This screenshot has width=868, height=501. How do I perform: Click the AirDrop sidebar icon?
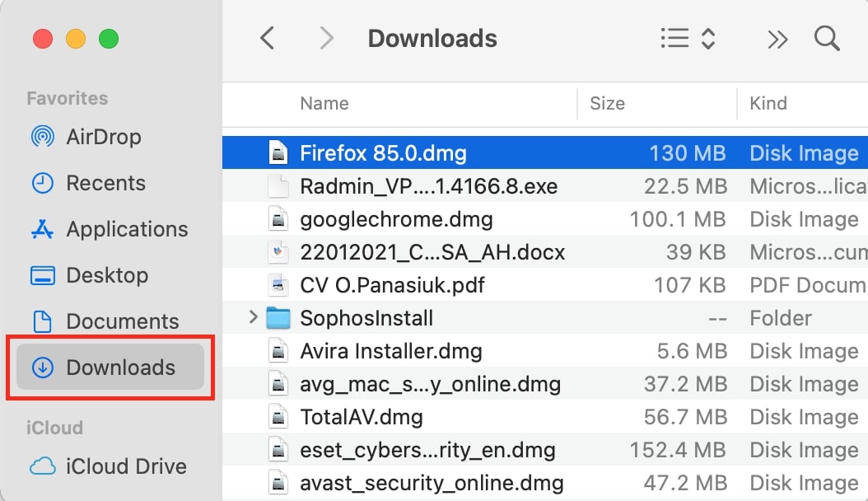pos(43,136)
